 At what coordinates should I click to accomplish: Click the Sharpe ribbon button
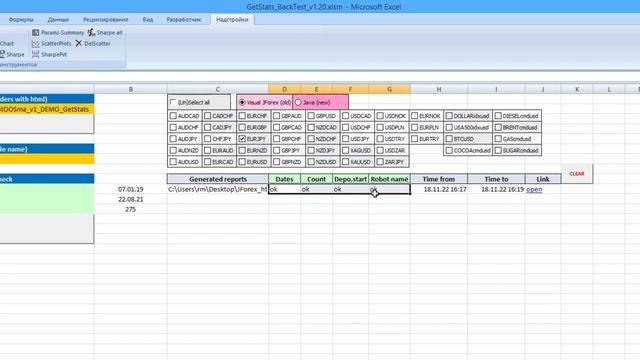(12, 54)
